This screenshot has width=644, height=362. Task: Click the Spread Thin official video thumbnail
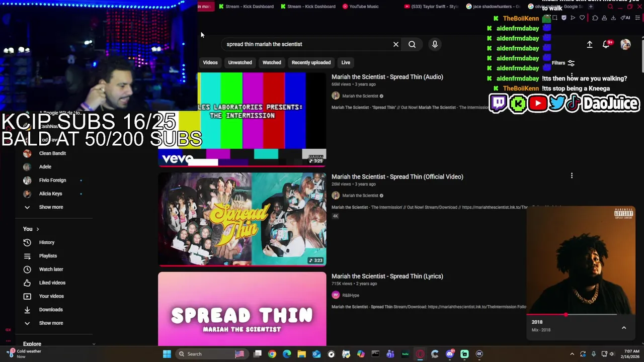(242, 219)
